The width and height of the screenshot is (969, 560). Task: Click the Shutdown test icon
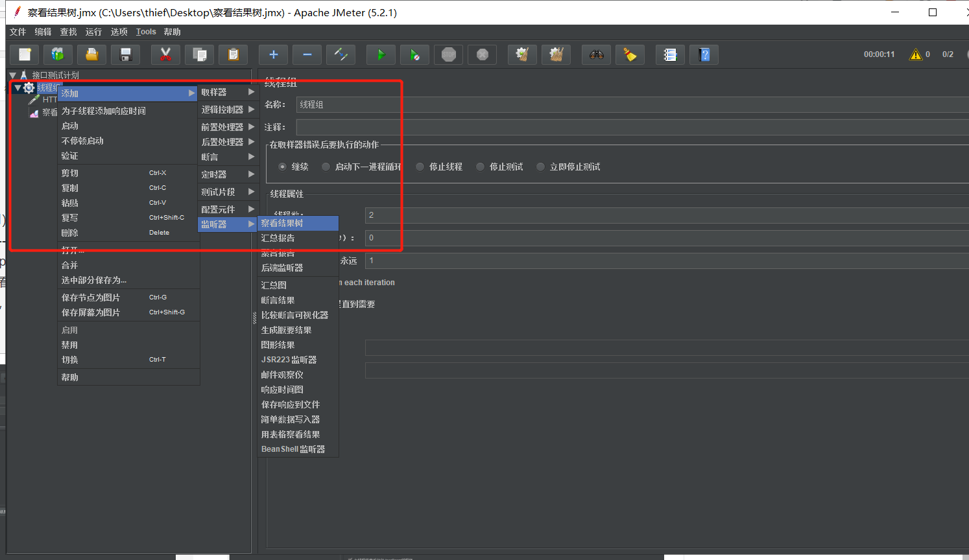point(483,54)
